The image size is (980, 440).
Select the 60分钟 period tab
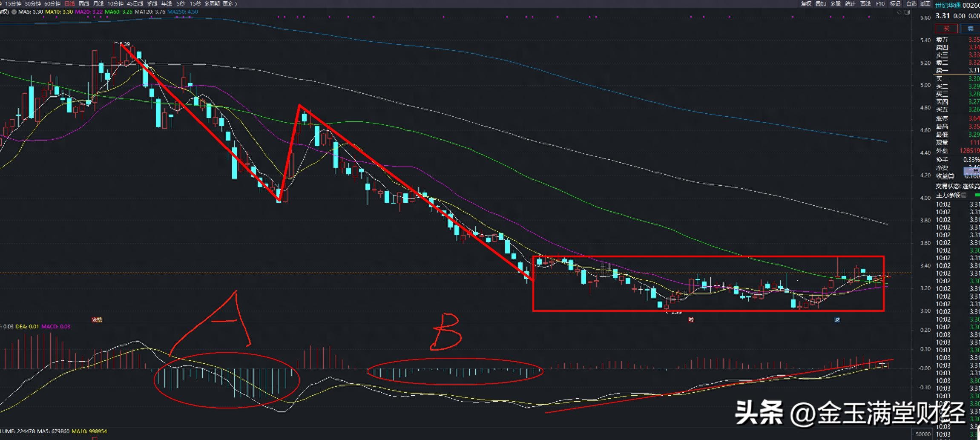[x=52, y=4]
